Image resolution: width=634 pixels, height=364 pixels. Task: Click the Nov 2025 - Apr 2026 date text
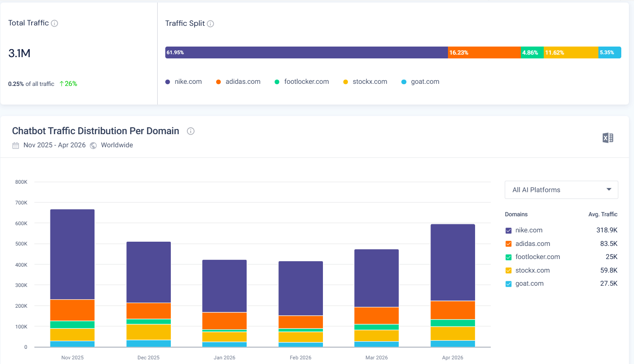tap(55, 145)
